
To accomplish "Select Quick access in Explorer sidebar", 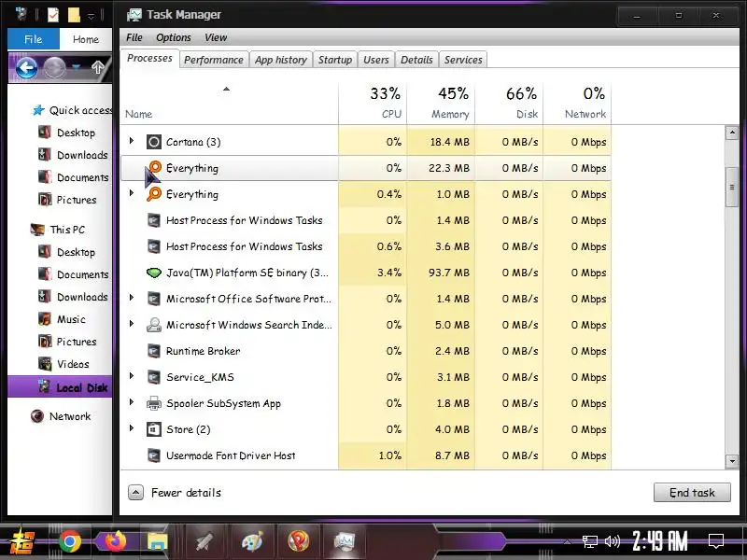I will pyautogui.click(x=72, y=110).
